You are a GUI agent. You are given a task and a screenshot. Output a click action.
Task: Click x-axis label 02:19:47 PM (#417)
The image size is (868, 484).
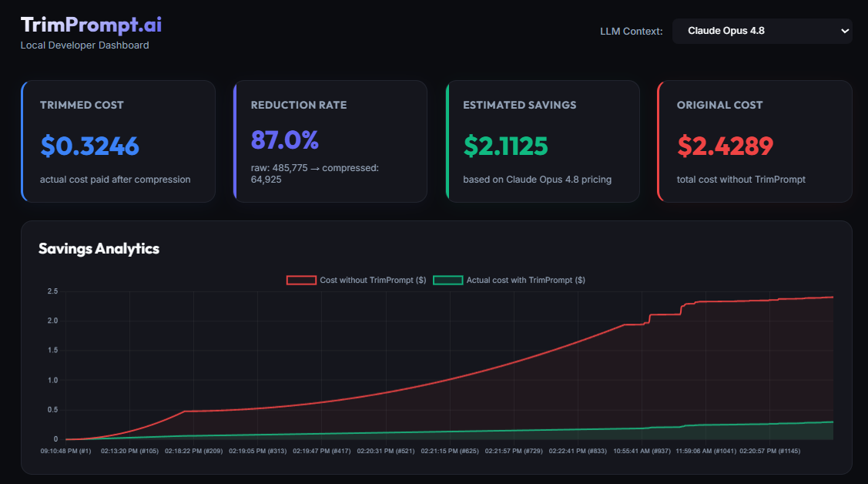coord(322,452)
